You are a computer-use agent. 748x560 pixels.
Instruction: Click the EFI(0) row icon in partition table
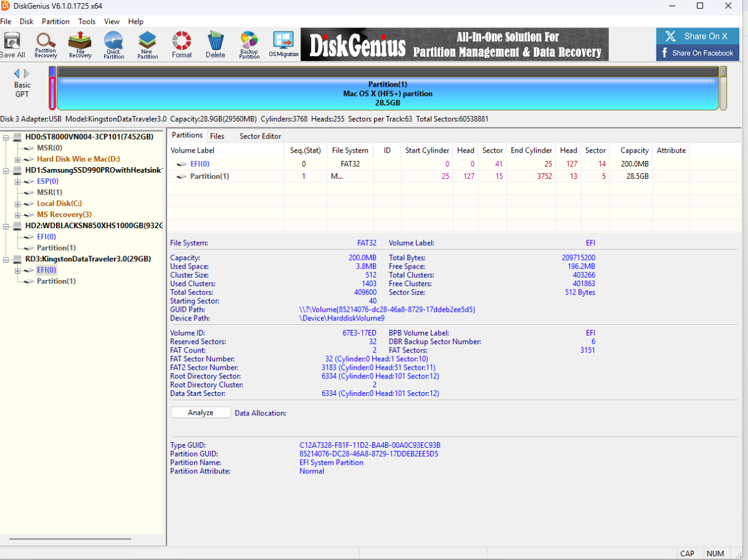coord(181,164)
